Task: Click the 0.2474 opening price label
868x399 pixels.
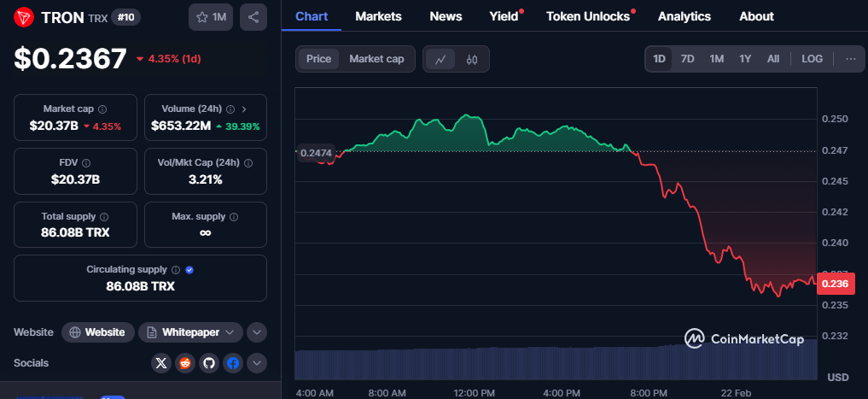Action: pos(316,153)
